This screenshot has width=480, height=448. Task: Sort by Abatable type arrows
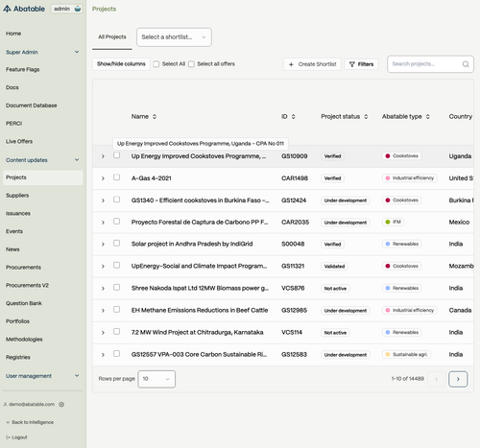click(428, 117)
